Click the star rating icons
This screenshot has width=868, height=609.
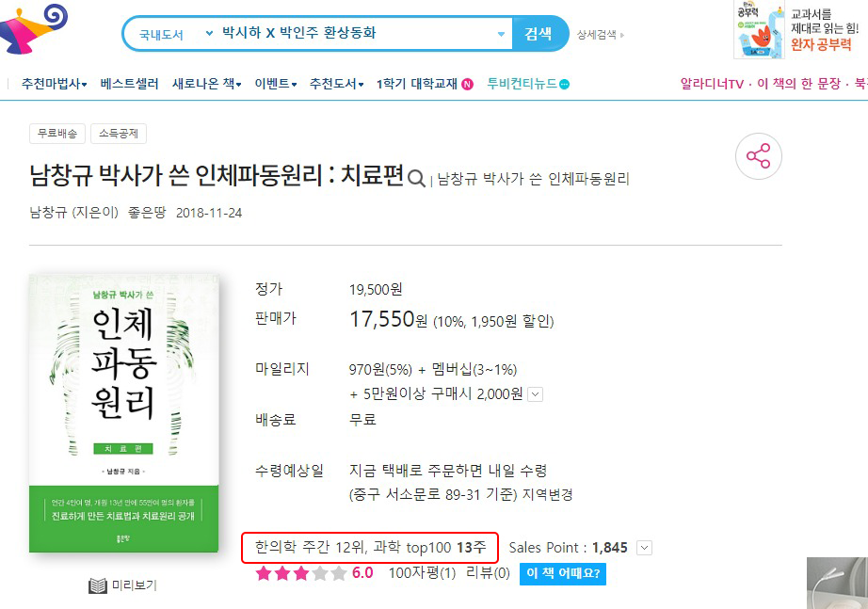(x=300, y=573)
